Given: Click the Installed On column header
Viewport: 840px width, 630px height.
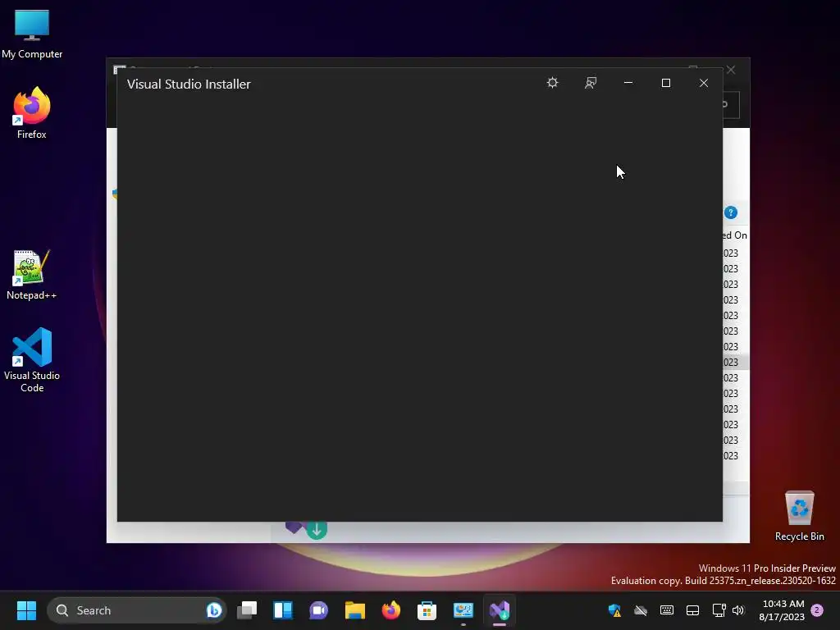Looking at the screenshot, I should click(734, 235).
